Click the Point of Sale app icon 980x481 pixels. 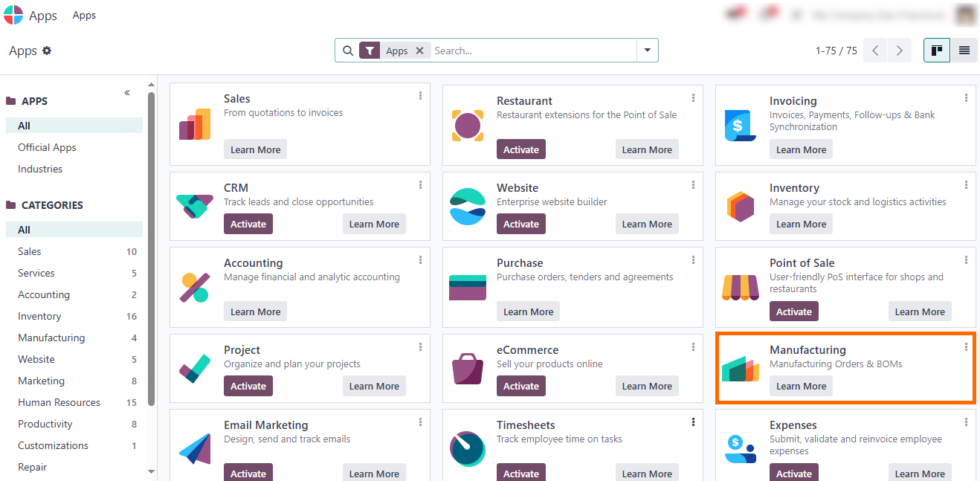[x=741, y=288]
